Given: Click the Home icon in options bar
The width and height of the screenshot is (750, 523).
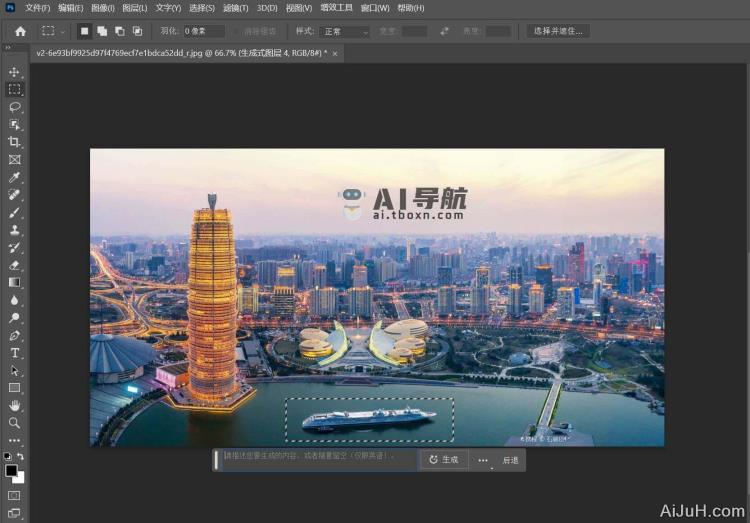Looking at the screenshot, I should (x=20, y=31).
